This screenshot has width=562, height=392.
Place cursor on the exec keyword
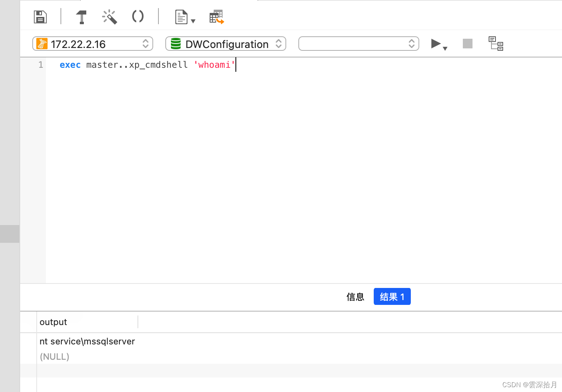click(x=70, y=65)
